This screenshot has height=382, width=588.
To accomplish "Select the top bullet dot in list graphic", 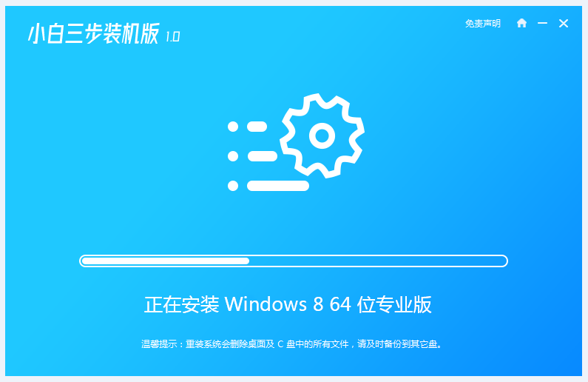I will tap(233, 127).
